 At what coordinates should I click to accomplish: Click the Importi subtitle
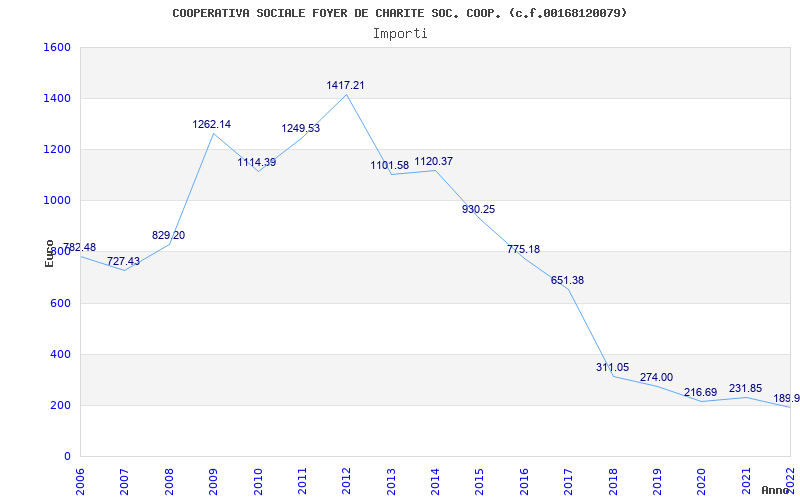tap(400, 34)
